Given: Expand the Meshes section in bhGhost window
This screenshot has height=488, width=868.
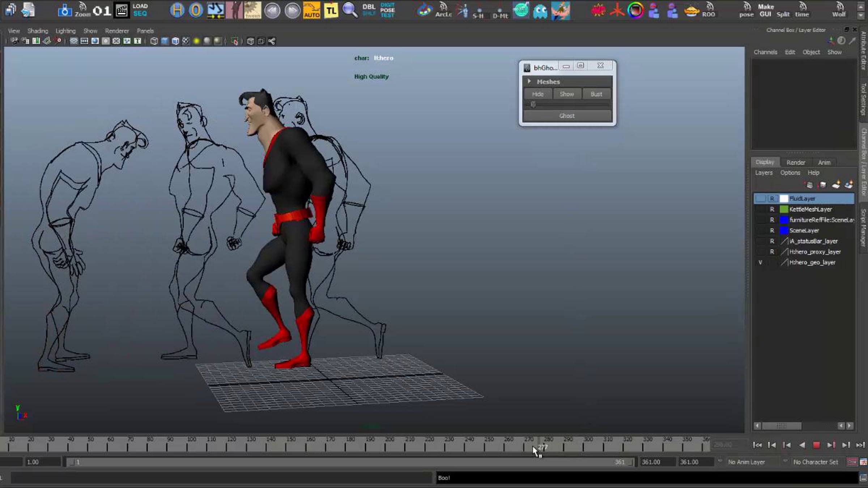Looking at the screenshot, I should [x=529, y=81].
